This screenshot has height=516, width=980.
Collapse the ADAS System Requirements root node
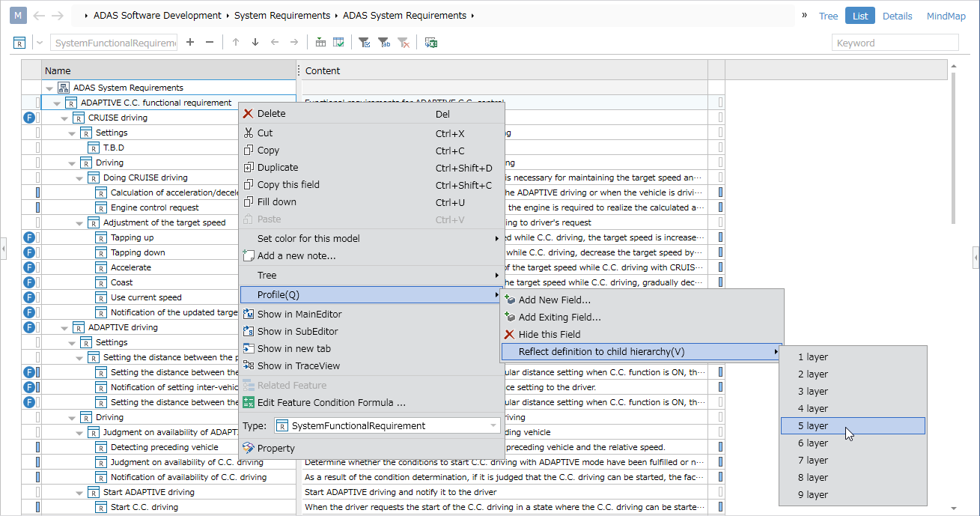[x=49, y=88]
